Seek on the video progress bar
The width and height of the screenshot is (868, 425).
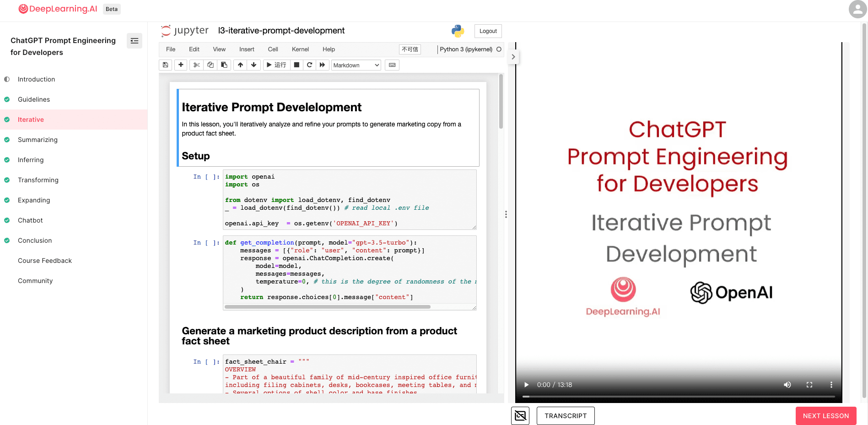tap(679, 396)
